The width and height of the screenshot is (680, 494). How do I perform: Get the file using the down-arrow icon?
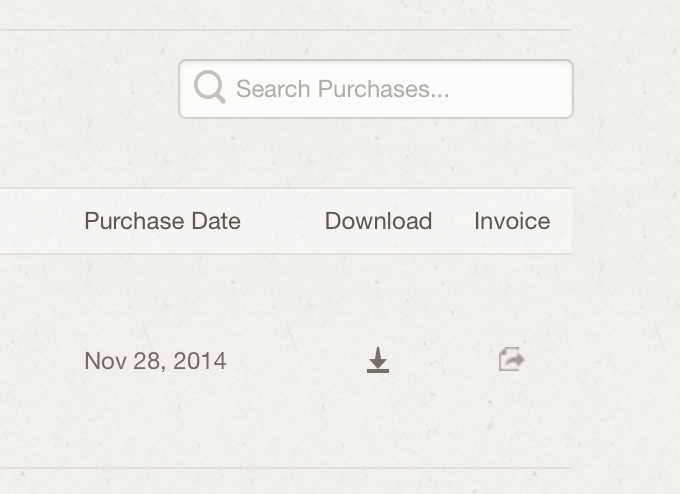(378, 360)
